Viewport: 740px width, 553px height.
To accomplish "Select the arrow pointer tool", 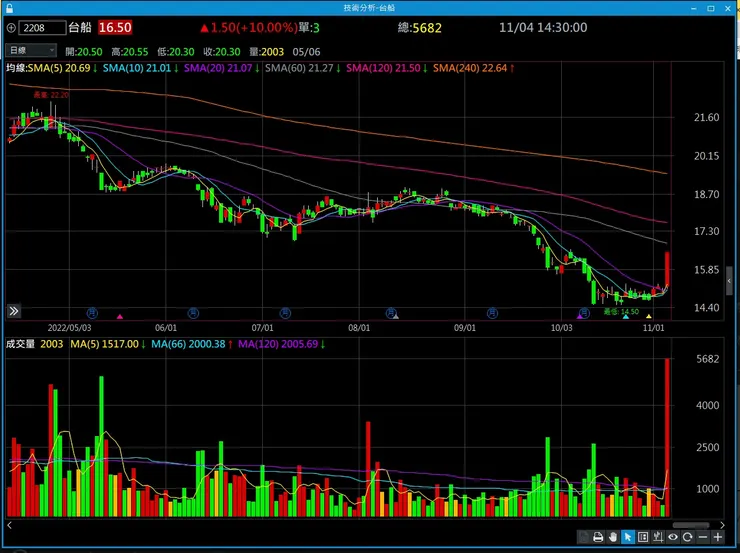I will click(x=628, y=537).
